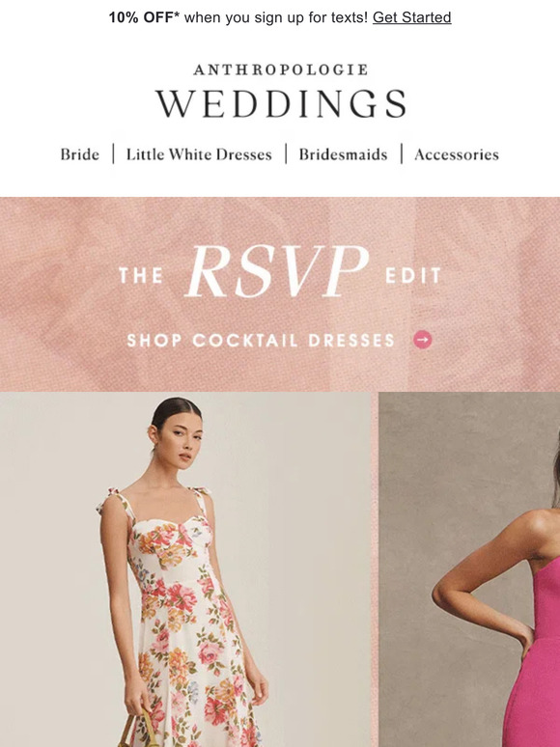Go to the Bridesmaids section
Viewport: 560px width, 747px height.
(343, 154)
